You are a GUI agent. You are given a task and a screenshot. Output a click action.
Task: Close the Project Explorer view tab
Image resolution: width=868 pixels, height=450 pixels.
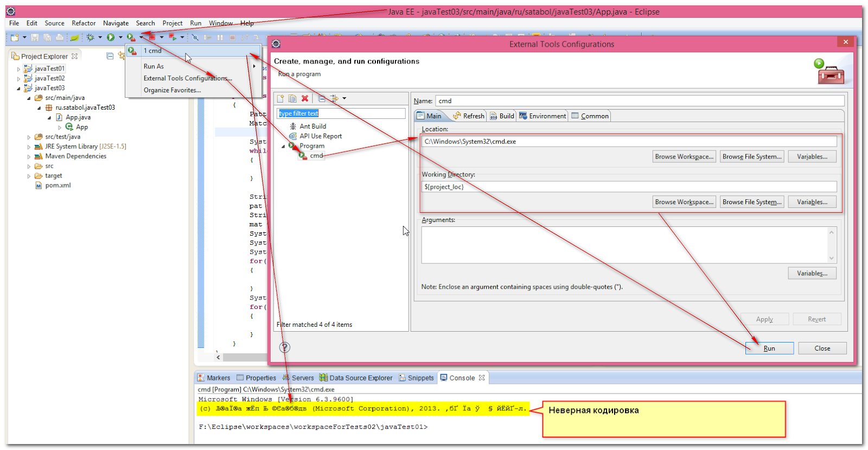click(x=75, y=56)
